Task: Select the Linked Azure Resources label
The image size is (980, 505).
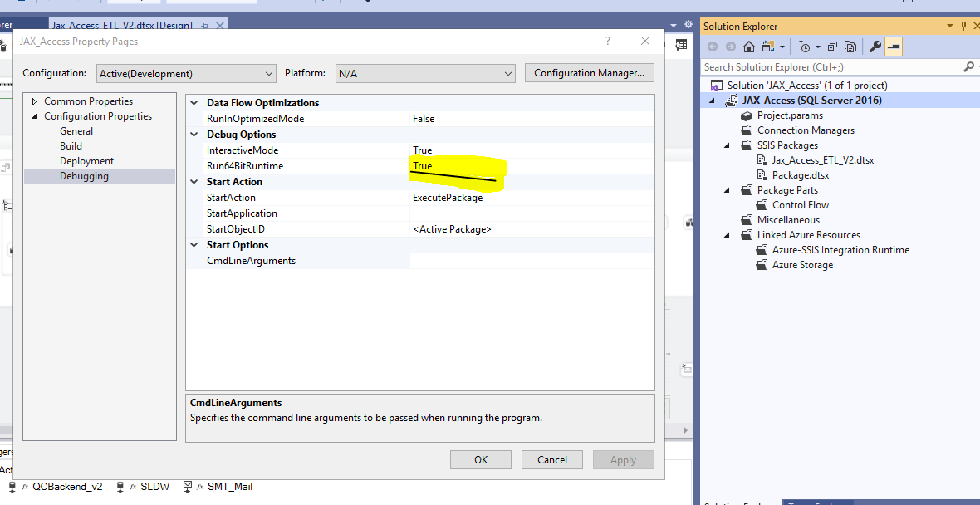Action: tap(809, 235)
